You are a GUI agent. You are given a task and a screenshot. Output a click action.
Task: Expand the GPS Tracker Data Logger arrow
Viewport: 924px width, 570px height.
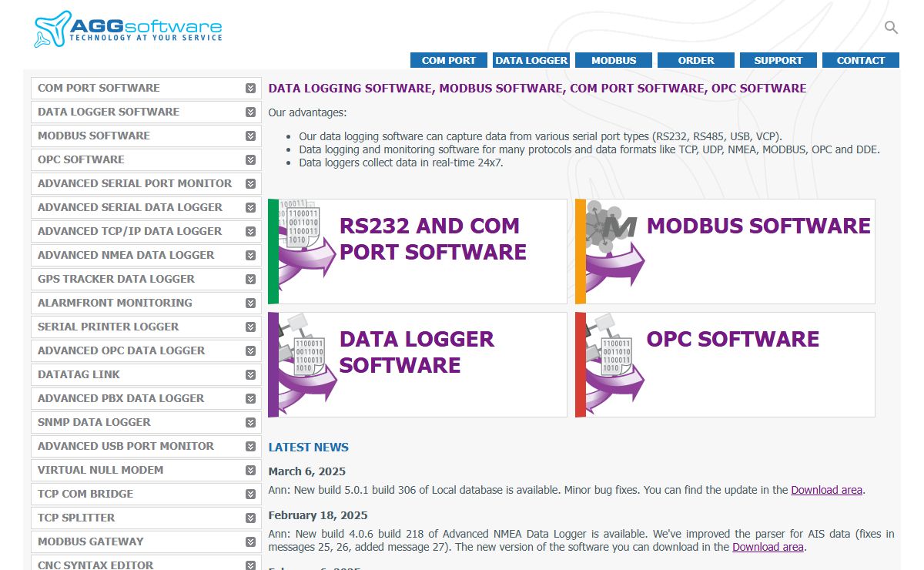[x=250, y=280]
